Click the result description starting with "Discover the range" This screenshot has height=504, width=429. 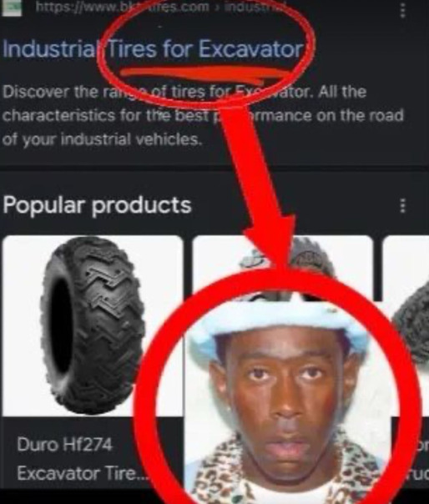203,115
